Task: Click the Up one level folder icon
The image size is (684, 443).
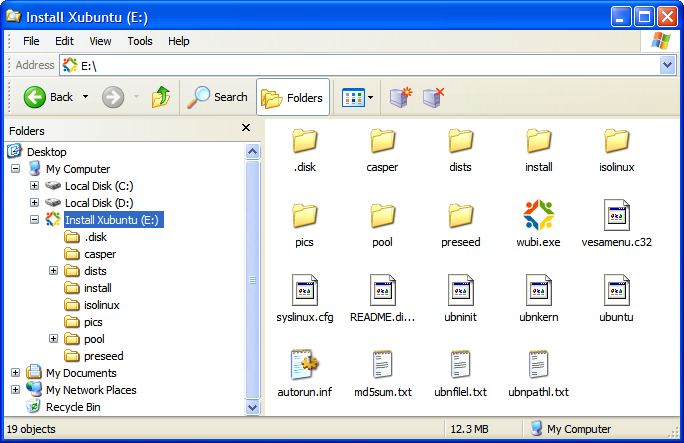Action: point(161,97)
